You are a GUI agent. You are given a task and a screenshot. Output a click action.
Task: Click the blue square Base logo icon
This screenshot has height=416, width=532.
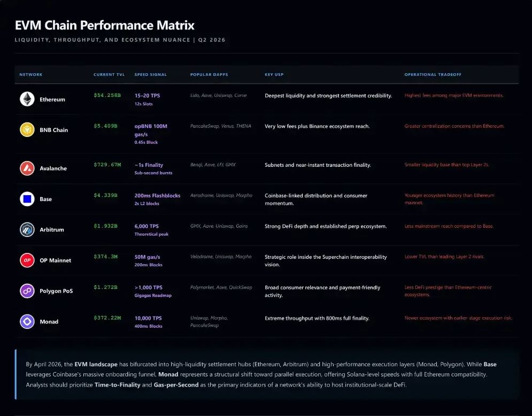tap(27, 199)
